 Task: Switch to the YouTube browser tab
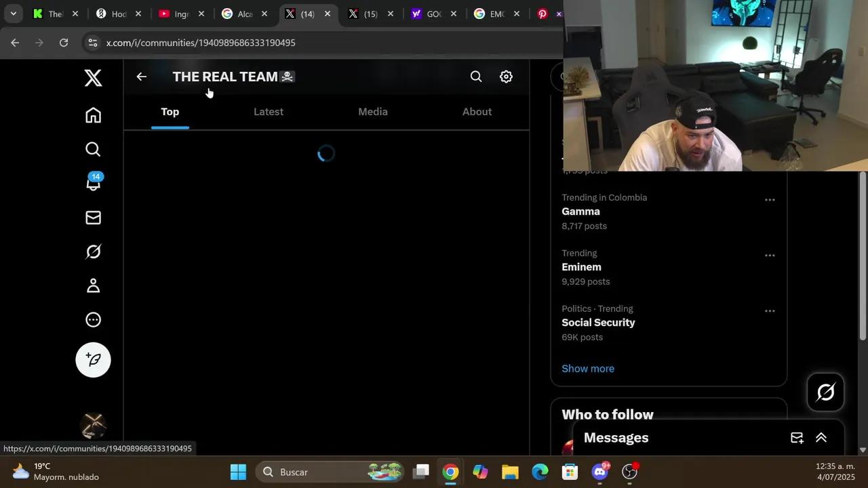[180, 14]
